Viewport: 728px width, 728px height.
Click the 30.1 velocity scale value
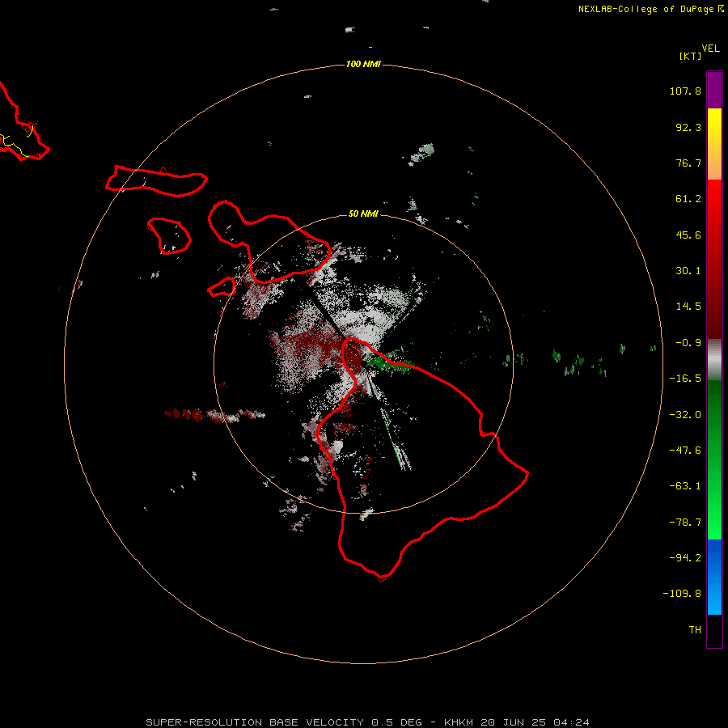(688, 271)
